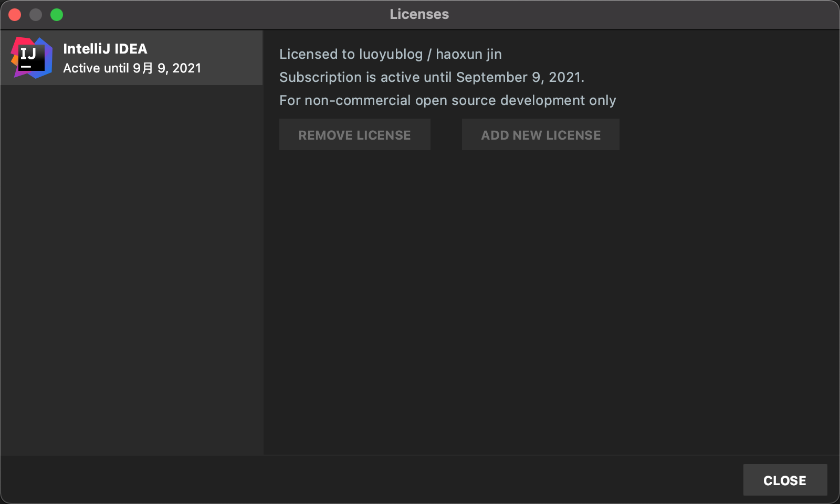Screen dimensions: 840x504
Task: Click the Add New License button
Action: click(541, 134)
